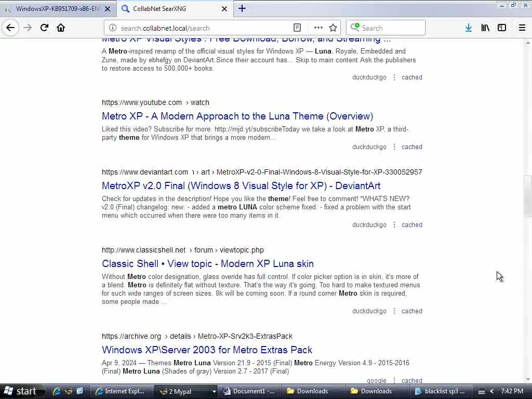Open the Metro XP Visual Styles result title

click(x=246, y=40)
